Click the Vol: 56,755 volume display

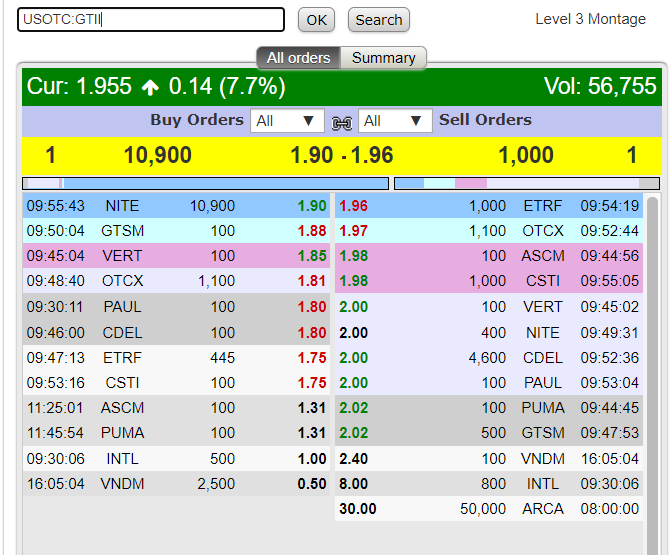(x=600, y=86)
